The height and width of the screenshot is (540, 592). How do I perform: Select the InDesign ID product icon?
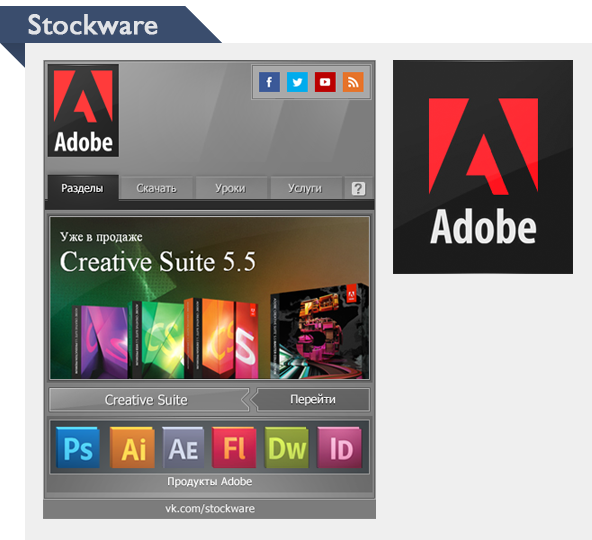pyautogui.click(x=339, y=448)
